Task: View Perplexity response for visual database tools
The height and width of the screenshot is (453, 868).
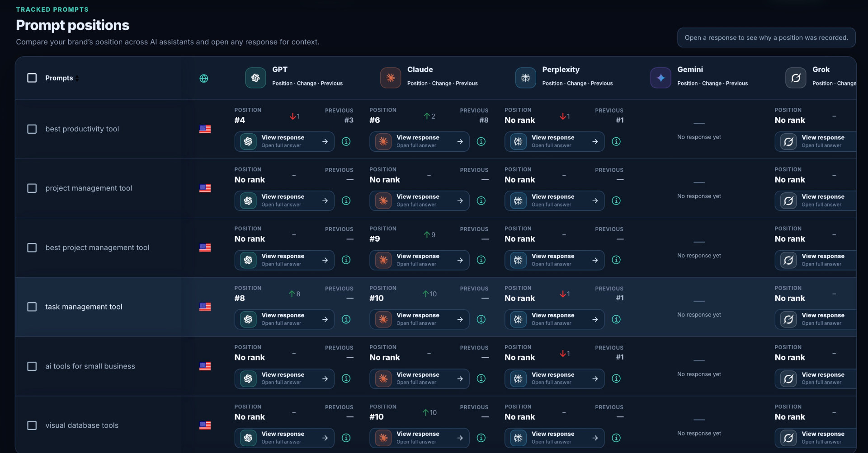Action: click(555, 438)
